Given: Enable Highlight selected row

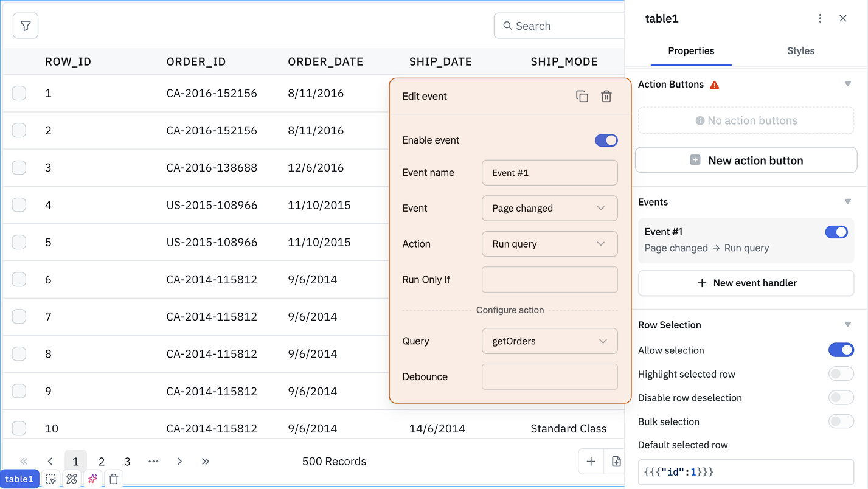Looking at the screenshot, I should point(841,374).
